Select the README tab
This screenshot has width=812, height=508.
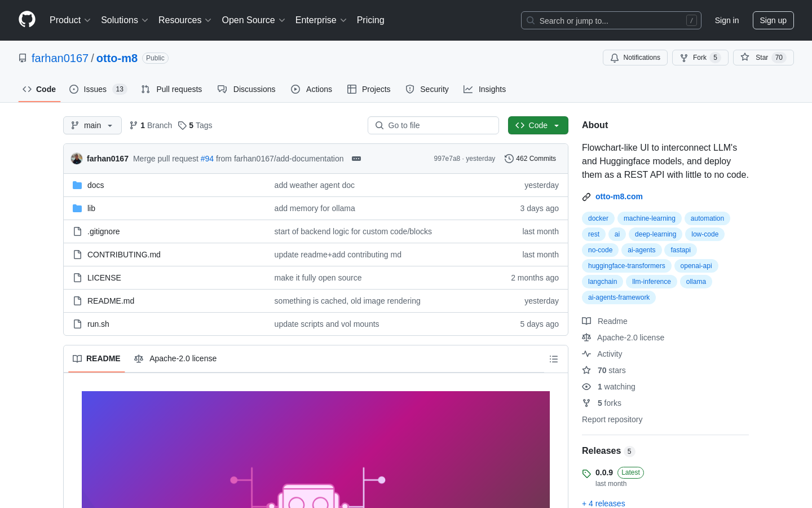pos(96,358)
